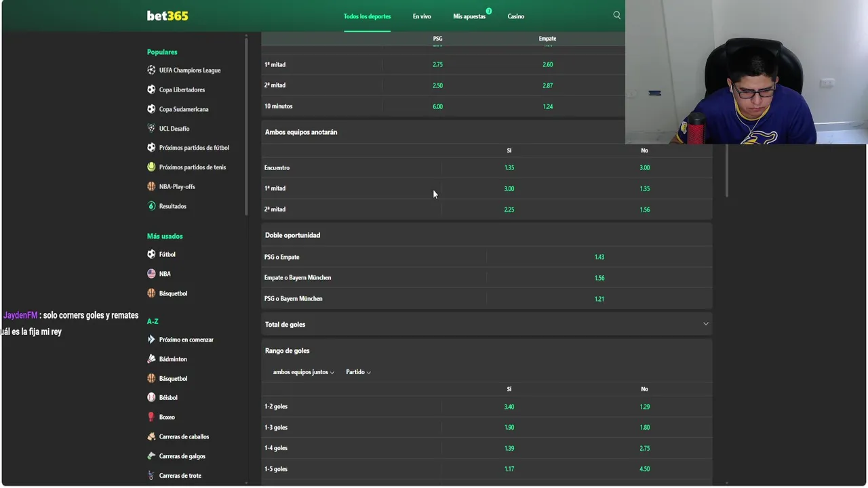Click the Mis apuestas notification badge
Viewport: 868px width, 488px height.
[488, 11]
